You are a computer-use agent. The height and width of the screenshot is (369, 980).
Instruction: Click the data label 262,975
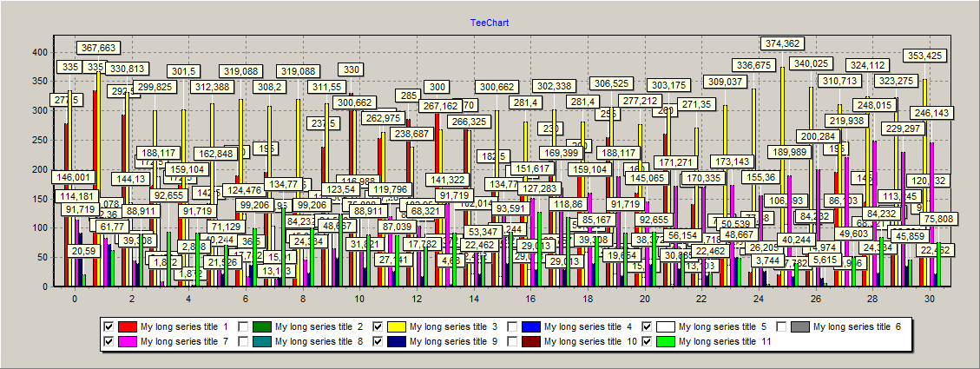(x=383, y=118)
